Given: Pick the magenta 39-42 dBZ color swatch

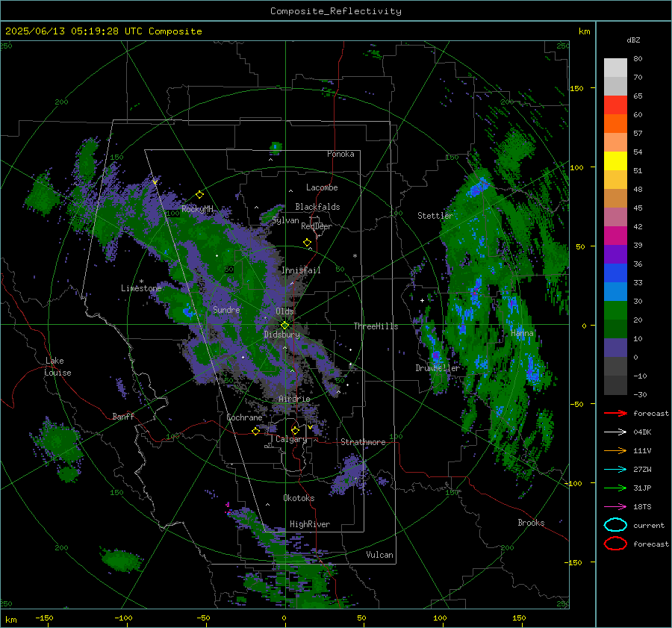Looking at the screenshot, I should [615, 236].
